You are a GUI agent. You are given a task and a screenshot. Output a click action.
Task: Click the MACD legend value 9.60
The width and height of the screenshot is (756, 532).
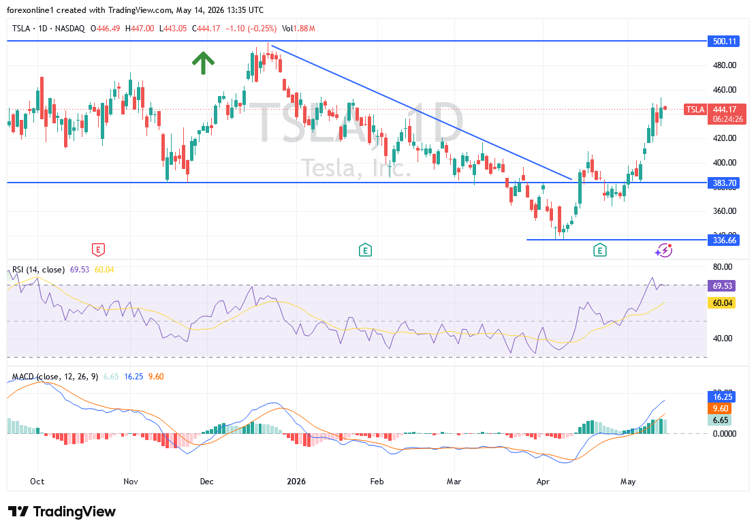(156, 377)
